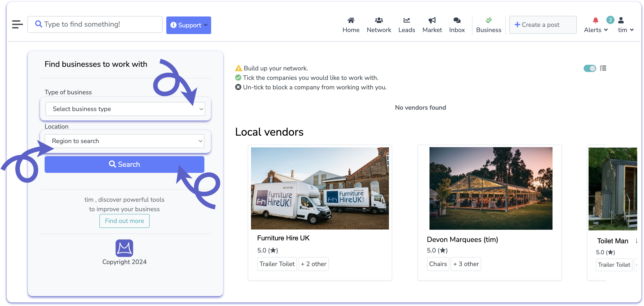644x306 pixels.
Task: Click the blue Search button
Action: [x=124, y=164]
